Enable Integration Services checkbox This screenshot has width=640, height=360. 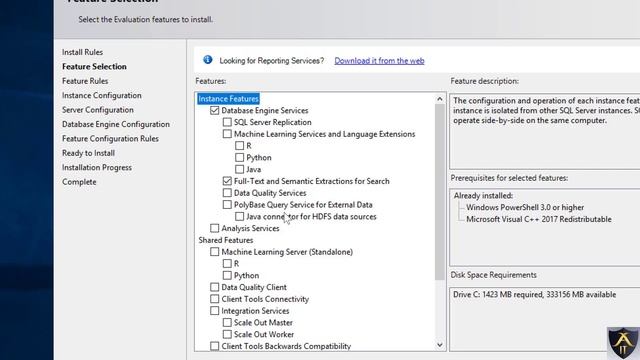[x=215, y=311]
